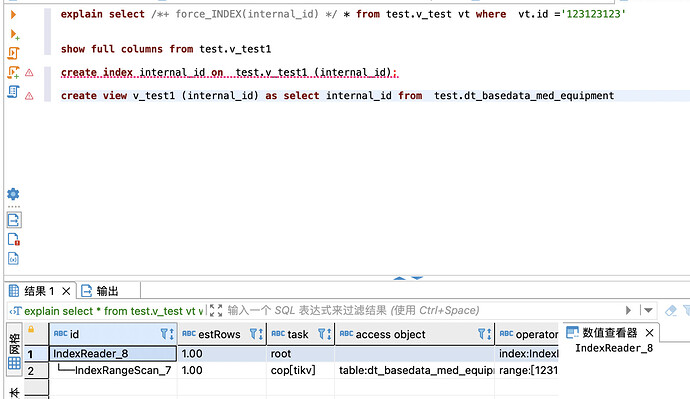Viewport: 690px width, 399px height.
Task: Toggle the output panel icon in sidebar
Action: pos(14,220)
